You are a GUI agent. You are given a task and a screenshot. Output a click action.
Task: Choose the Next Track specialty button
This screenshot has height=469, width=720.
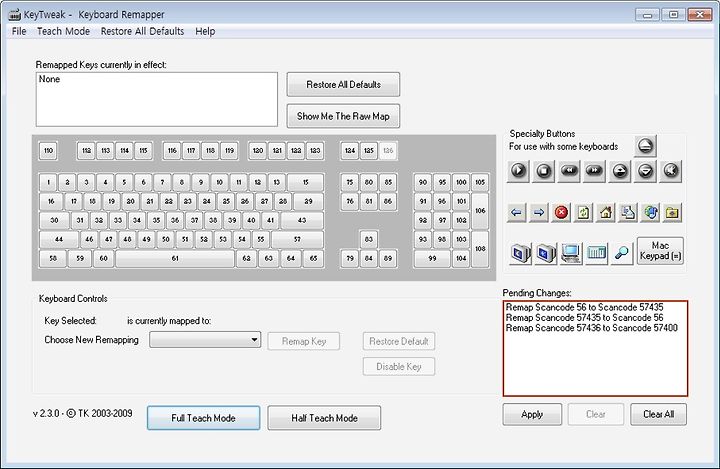[x=594, y=171]
